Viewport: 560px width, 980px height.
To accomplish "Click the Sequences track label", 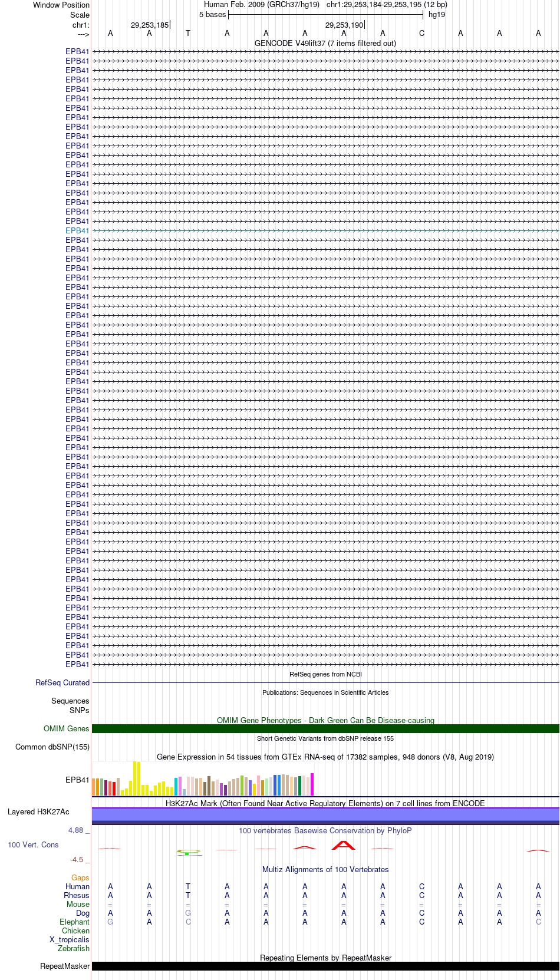I will (70, 701).
